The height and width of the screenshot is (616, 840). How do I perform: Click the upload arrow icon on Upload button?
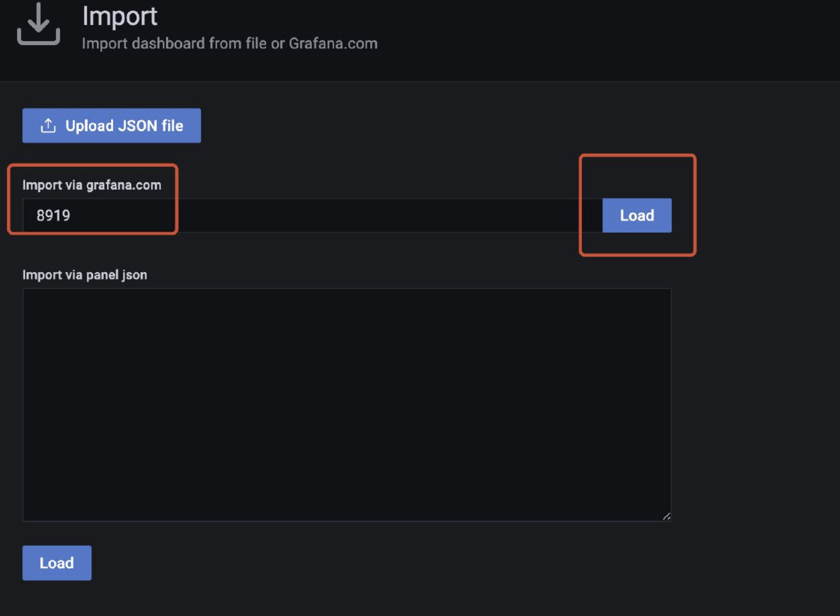pyautogui.click(x=48, y=126)
